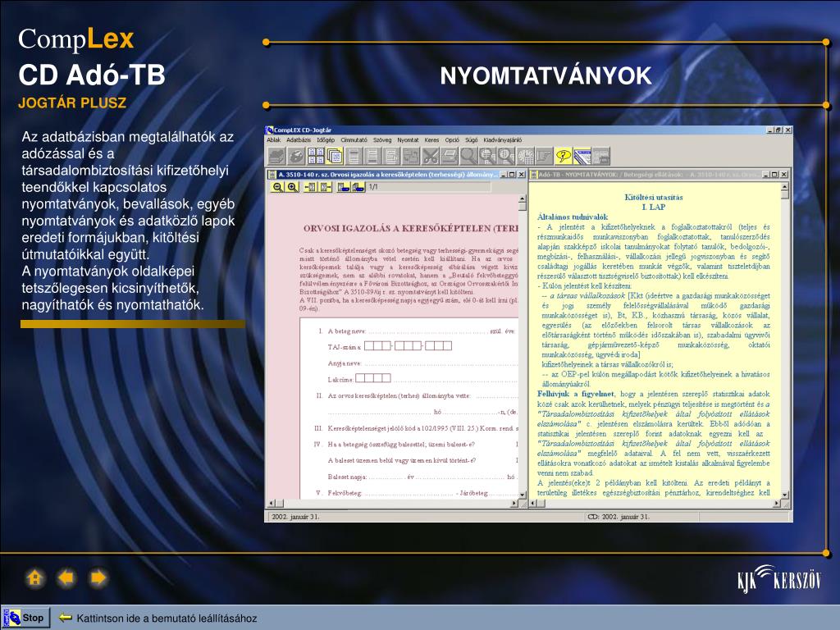
Task: Open the Opció menu
Action: [x=452, y=140]
